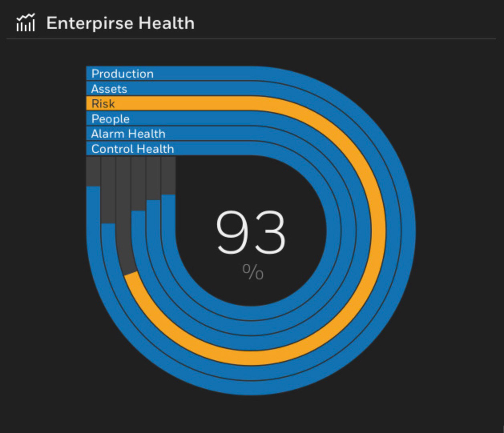Select the People ring label
This screenshot has height=433, width=504.
[x=110, y=119]
